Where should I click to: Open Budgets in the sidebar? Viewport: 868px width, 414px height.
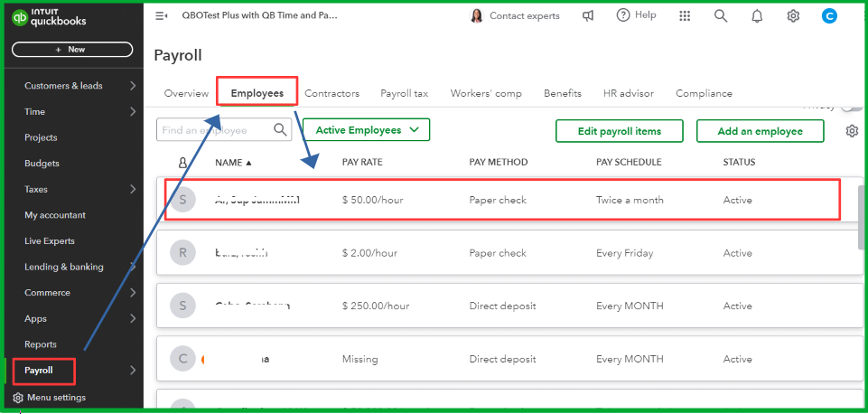coord(42,164)
